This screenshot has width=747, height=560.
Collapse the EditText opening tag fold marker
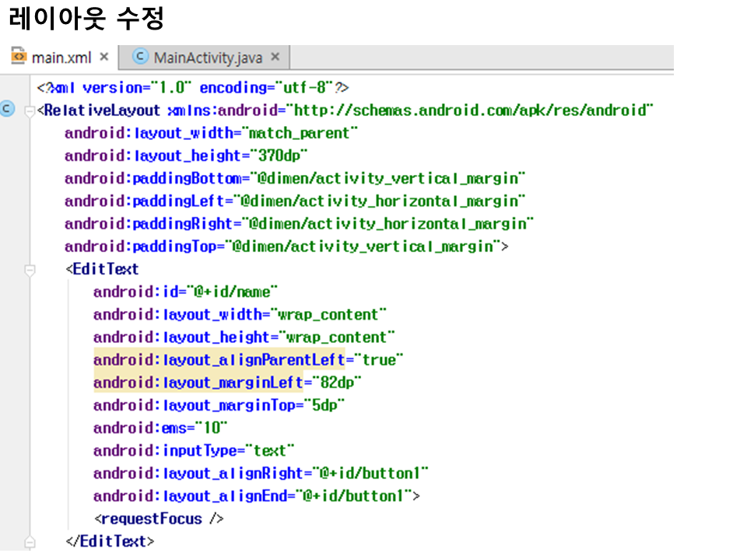pyautogui.click(x=30, y=270)
